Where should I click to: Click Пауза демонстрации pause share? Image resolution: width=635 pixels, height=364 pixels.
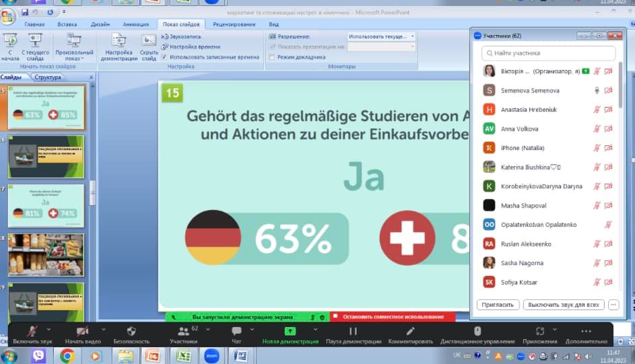354,335
